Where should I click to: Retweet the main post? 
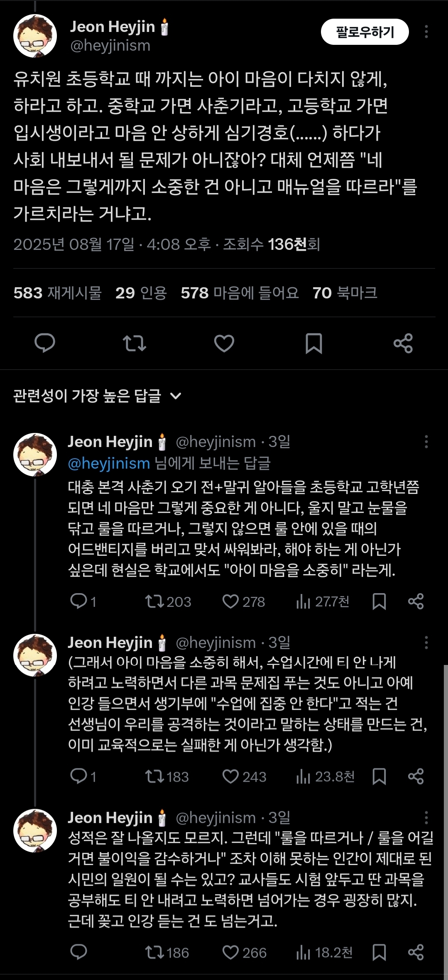135,343
